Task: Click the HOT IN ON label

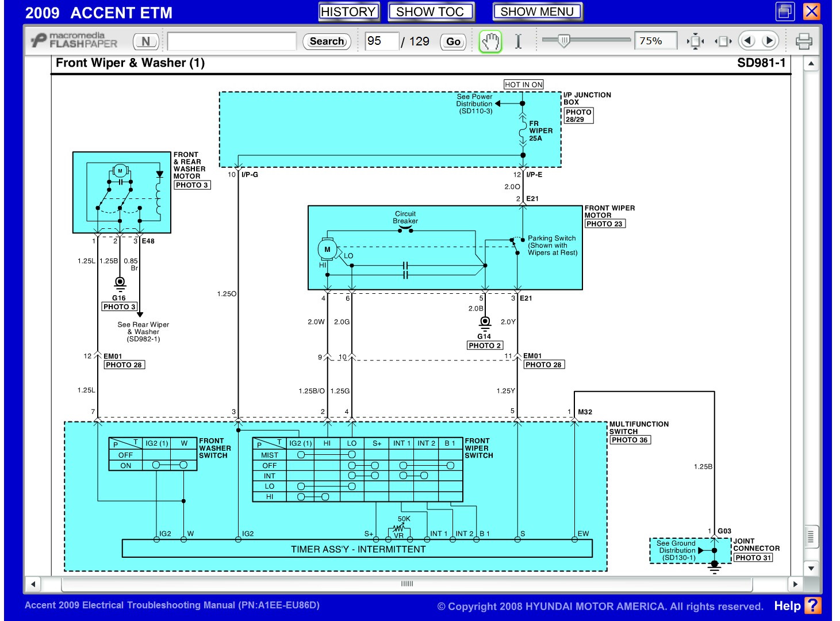Action: tap(523, 85)
